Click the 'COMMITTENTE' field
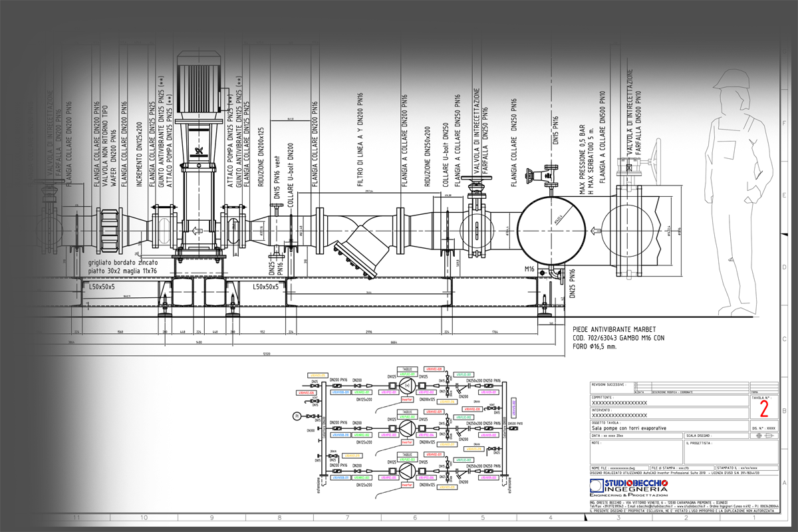 (x=670, y=401)
